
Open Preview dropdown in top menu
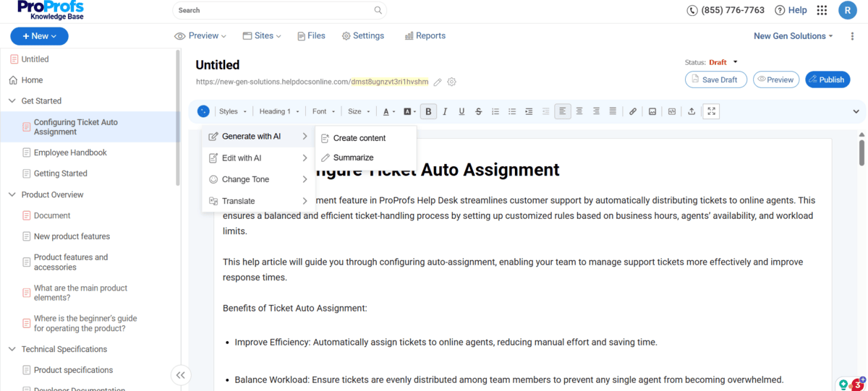(200, 35)
